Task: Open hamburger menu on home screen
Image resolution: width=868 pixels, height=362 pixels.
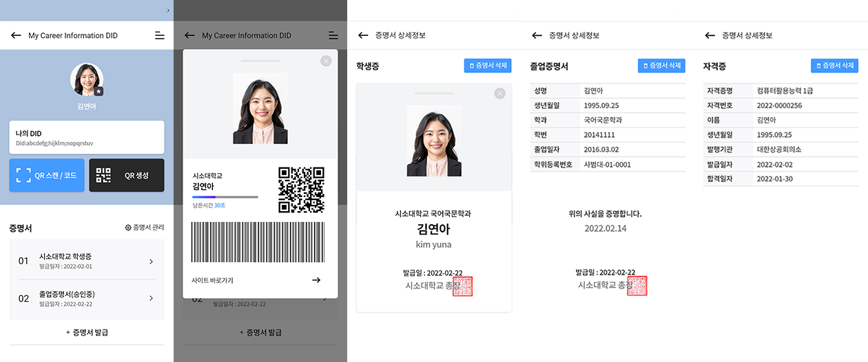Action: pyautogui.click(x=160, y=35)
